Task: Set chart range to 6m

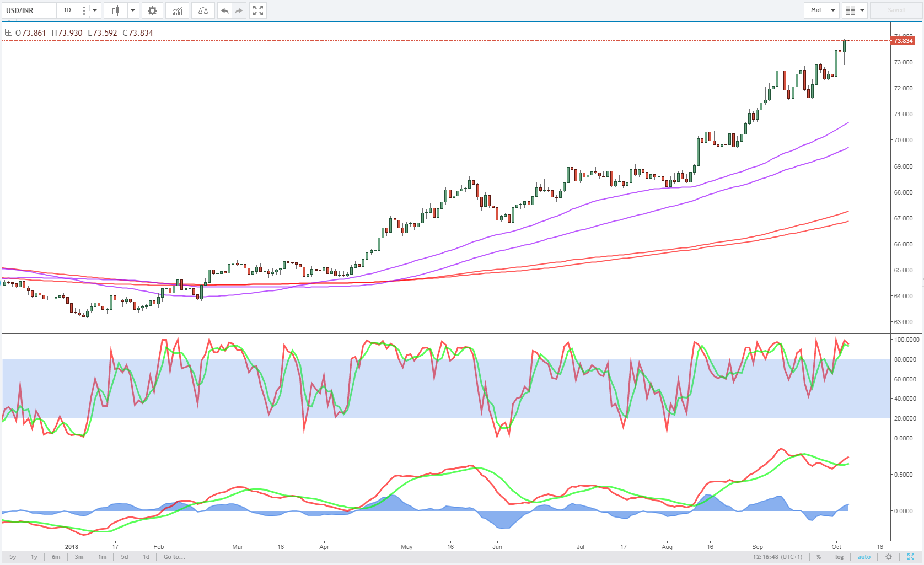Action: tap(56, 557)
